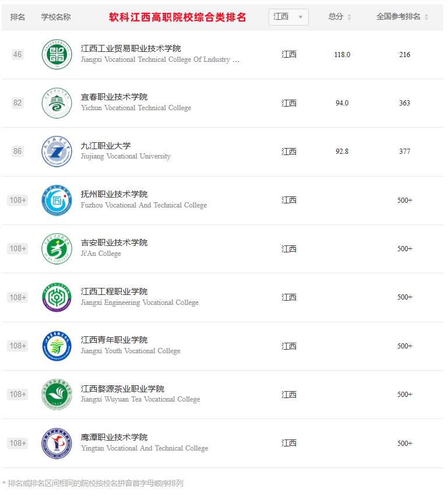Click Jiangxi Engineering Vocational College logo
This screenshot has width=448, height=496.
[57, 297]
